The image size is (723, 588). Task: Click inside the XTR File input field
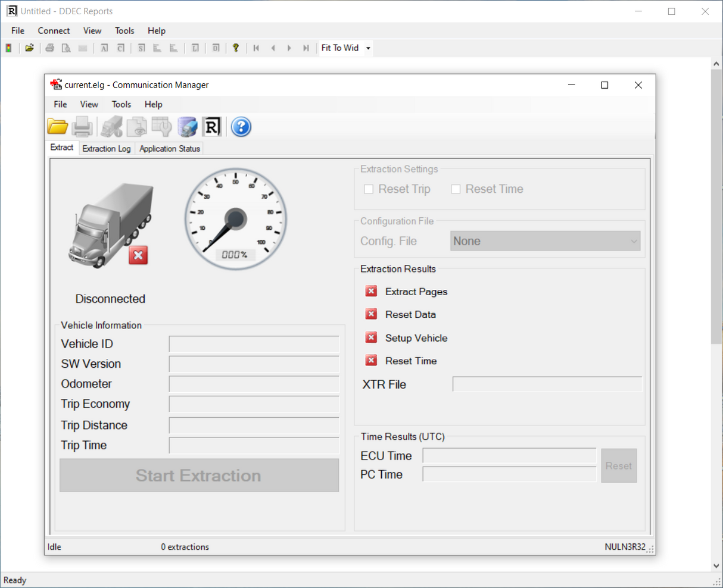[546, 384]
